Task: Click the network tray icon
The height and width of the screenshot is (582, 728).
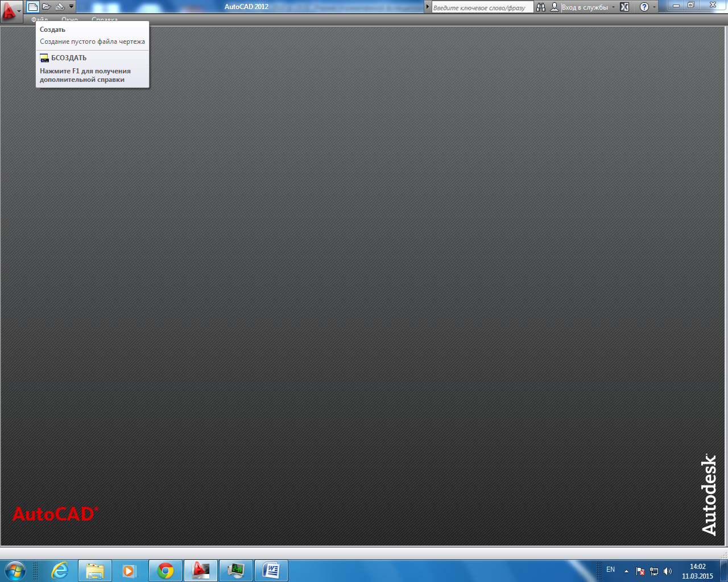Action: click(x=654, y=571)
